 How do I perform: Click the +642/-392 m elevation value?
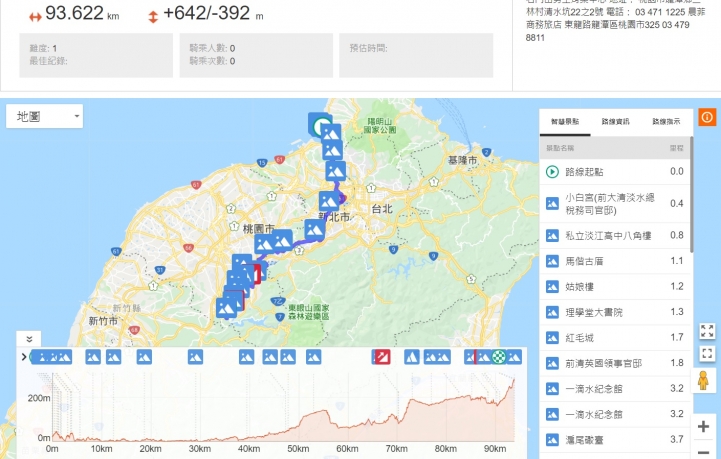213,13
